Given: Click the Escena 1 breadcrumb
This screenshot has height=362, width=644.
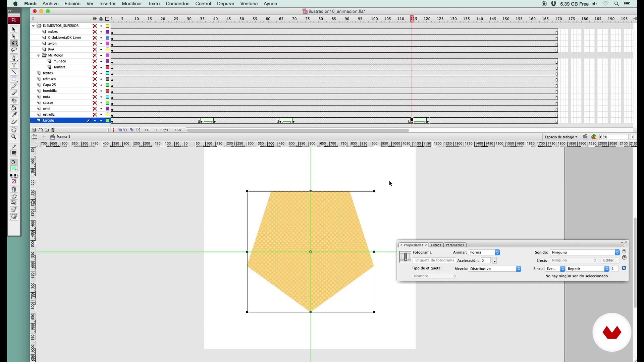Looking at the screenshot, I should click(63, 137).
